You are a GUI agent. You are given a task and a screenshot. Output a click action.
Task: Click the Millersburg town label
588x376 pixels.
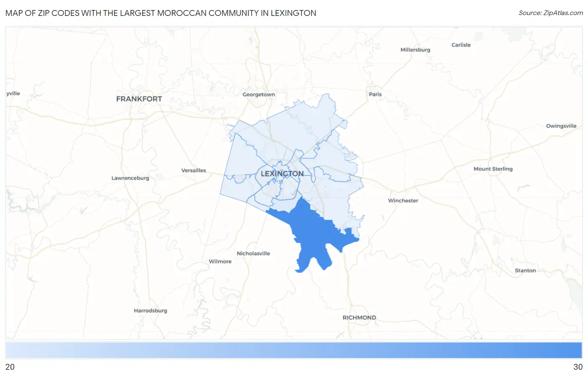(415, 50)
